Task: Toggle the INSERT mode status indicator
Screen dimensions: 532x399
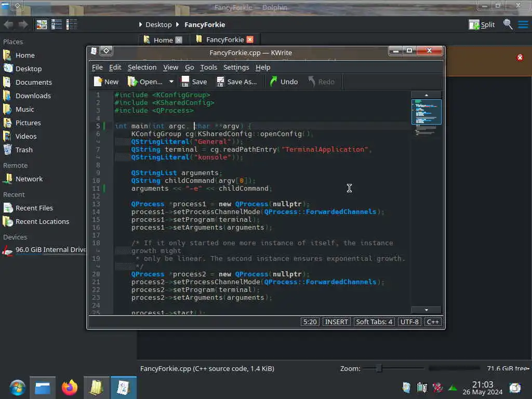Action: (336, 322)
